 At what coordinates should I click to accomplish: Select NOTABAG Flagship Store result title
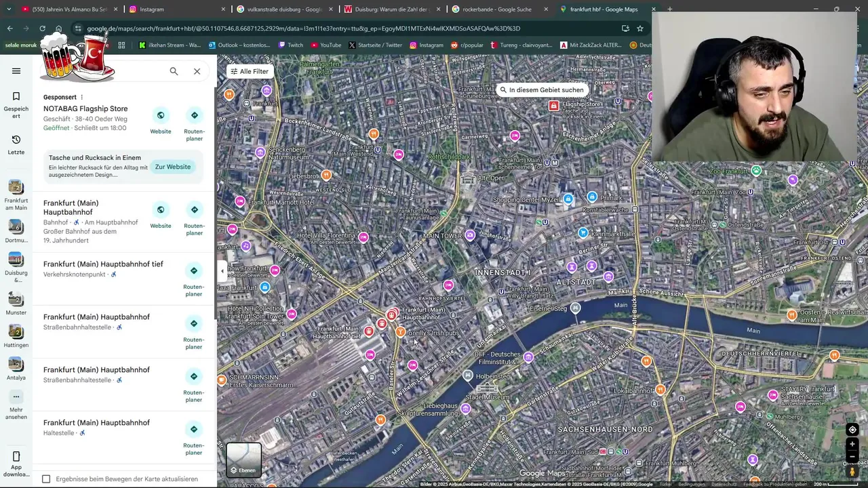[x=85, y=108]
